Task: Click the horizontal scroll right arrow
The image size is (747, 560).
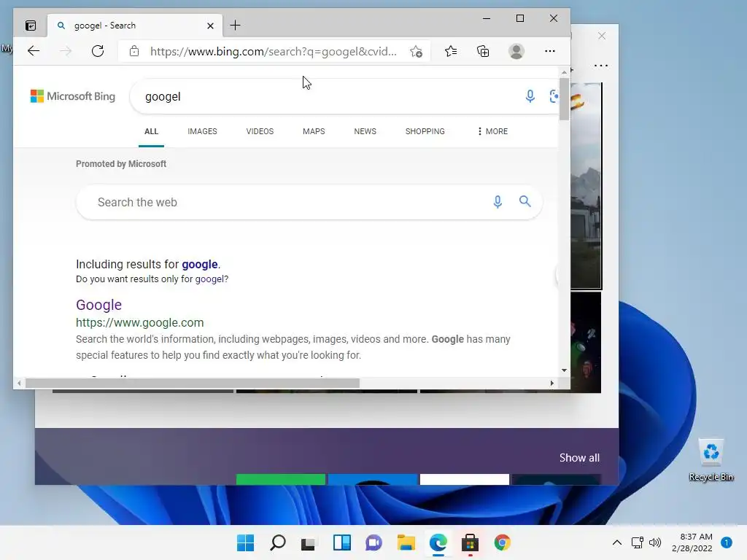Action: [x=551, y=383]
